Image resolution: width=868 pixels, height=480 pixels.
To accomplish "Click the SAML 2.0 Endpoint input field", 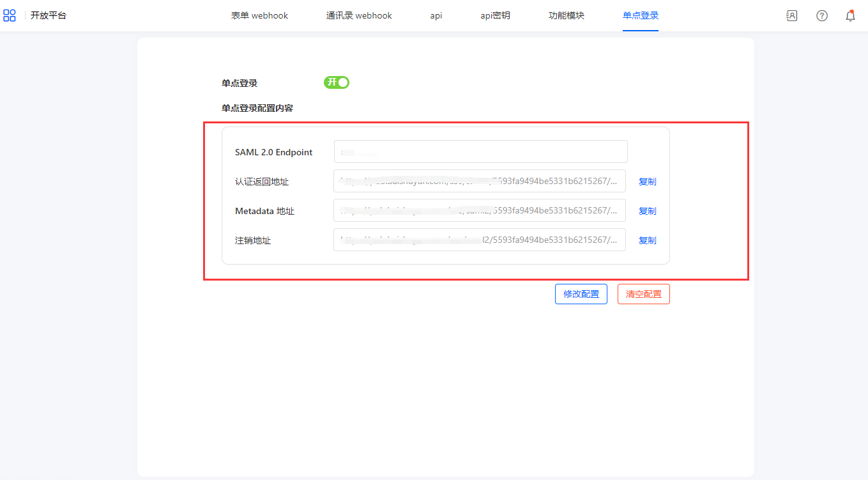I will coord(480,152).
